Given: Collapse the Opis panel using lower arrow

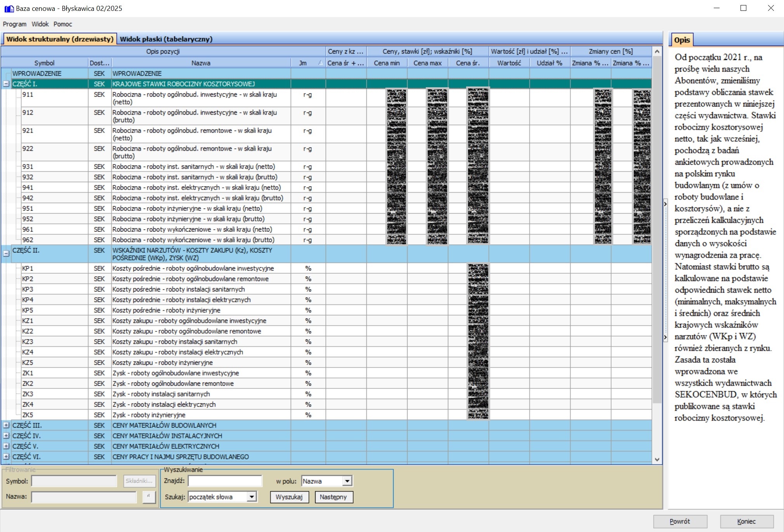Looking at the screenshot, I should pyautogui.click(x=665, y=337).
